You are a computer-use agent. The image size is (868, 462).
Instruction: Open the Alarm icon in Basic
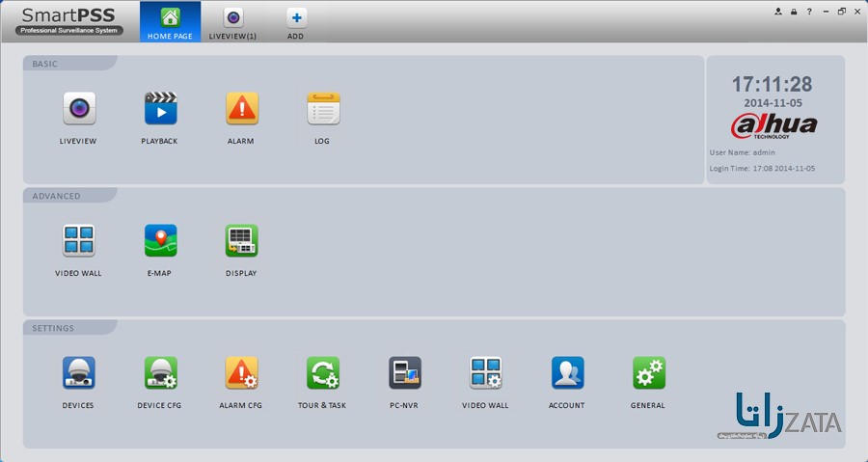pyautogui.click(x=241, y=109)
